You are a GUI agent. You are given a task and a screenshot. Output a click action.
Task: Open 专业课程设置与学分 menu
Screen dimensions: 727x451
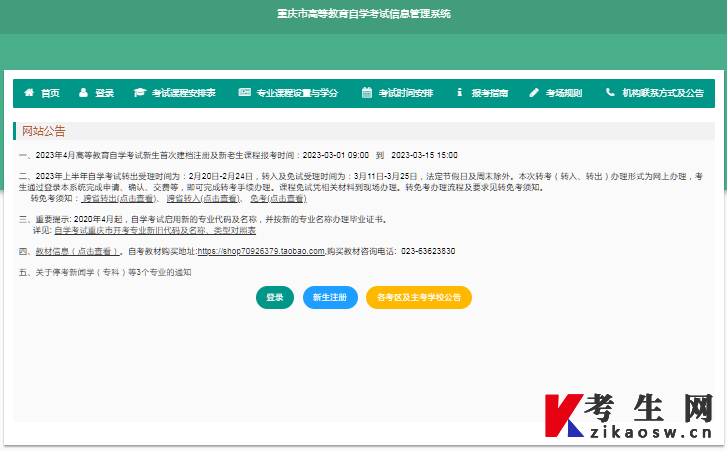point(297,93)
